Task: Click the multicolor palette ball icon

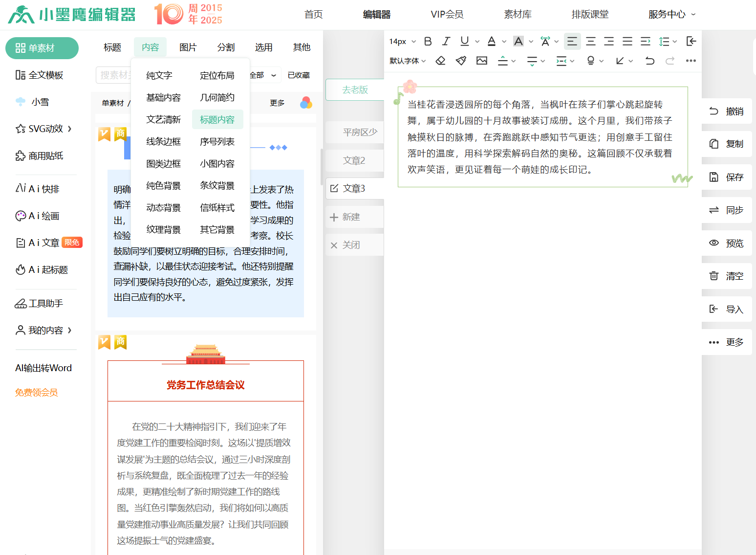Action: tap(306, 103)
